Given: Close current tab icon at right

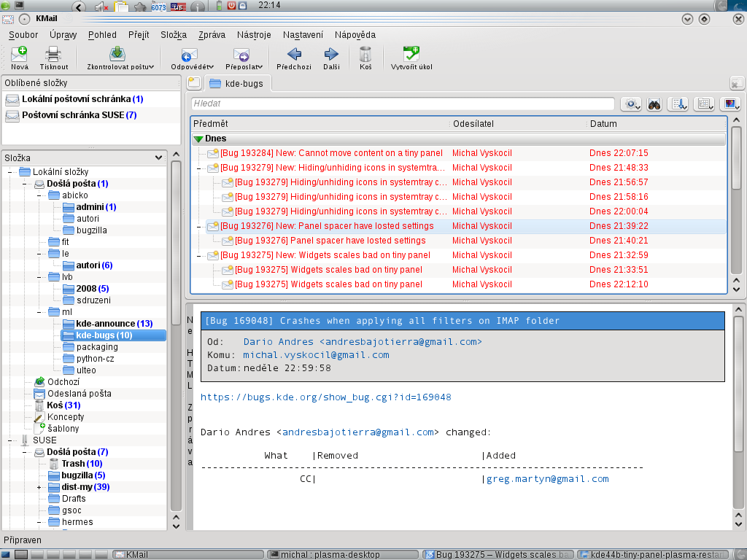Looking at the screenshot, I should point(737,83).
